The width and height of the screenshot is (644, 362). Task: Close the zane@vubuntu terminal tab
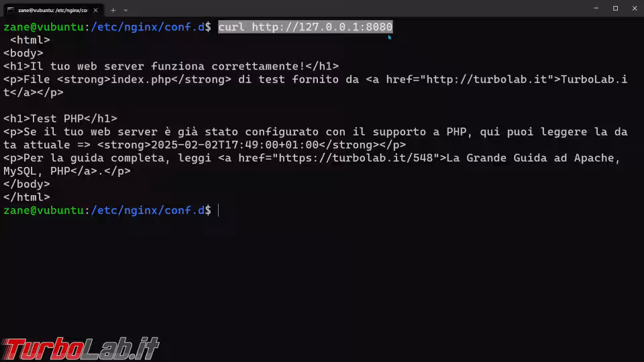coord(96,10)
